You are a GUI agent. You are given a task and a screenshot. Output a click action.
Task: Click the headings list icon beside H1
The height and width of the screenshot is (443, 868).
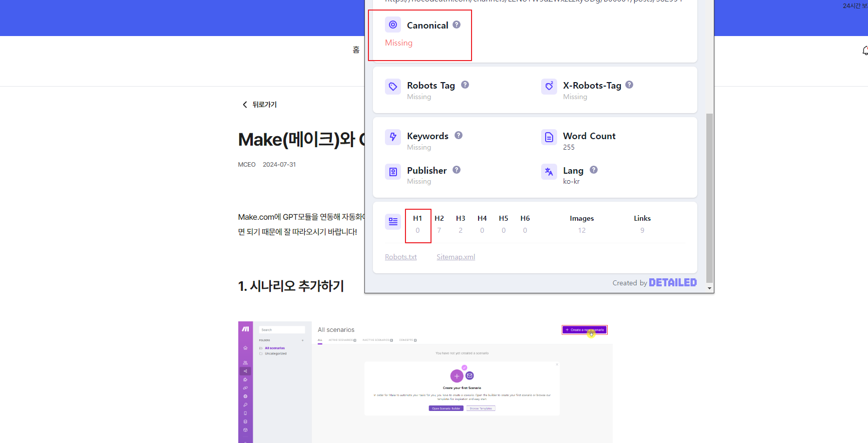[393, 221]
